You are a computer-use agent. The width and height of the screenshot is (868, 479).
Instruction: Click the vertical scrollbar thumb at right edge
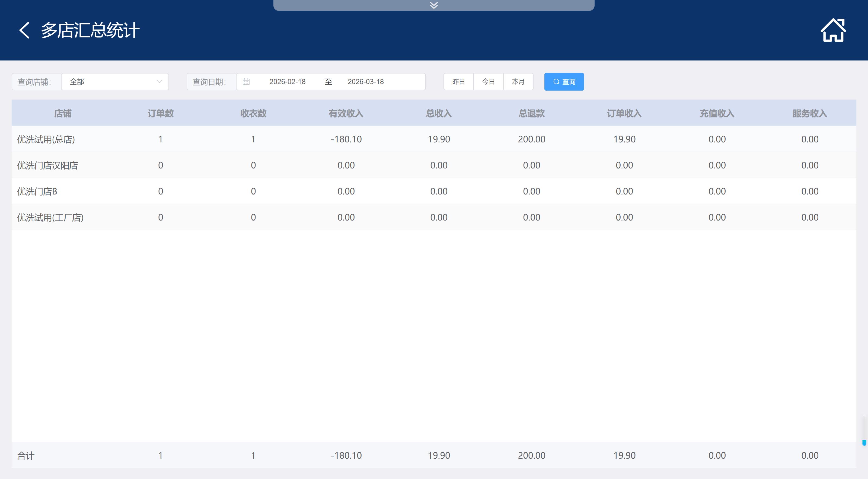(x=864, y=443)
